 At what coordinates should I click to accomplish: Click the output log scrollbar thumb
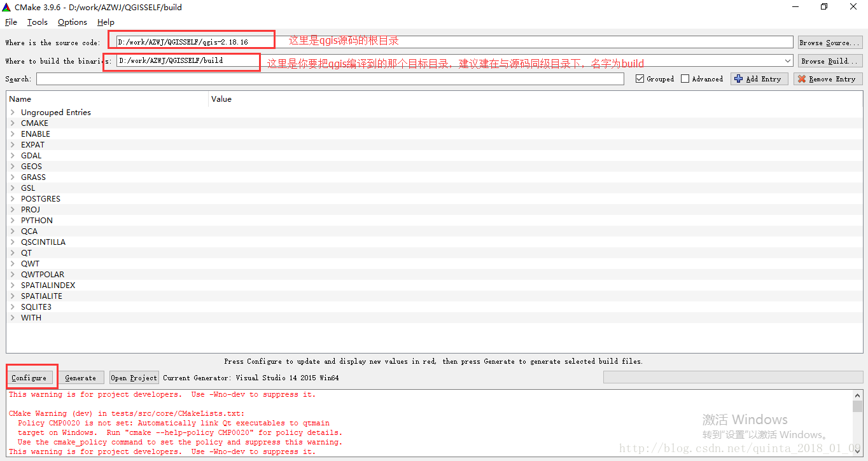coord(857,406)
